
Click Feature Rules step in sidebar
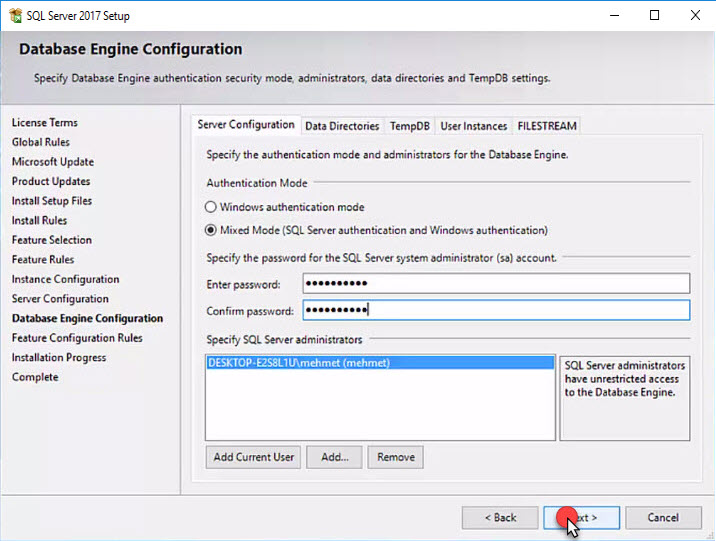point(43,260)
